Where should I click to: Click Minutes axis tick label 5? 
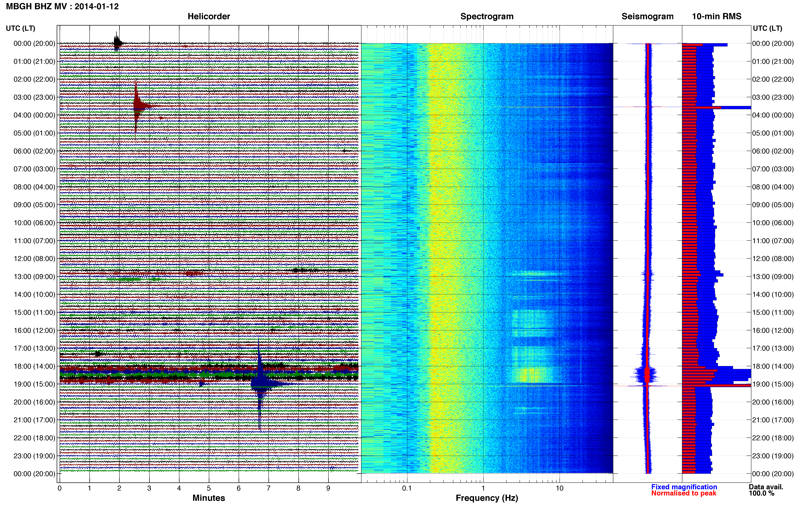(x=209, y=488)
